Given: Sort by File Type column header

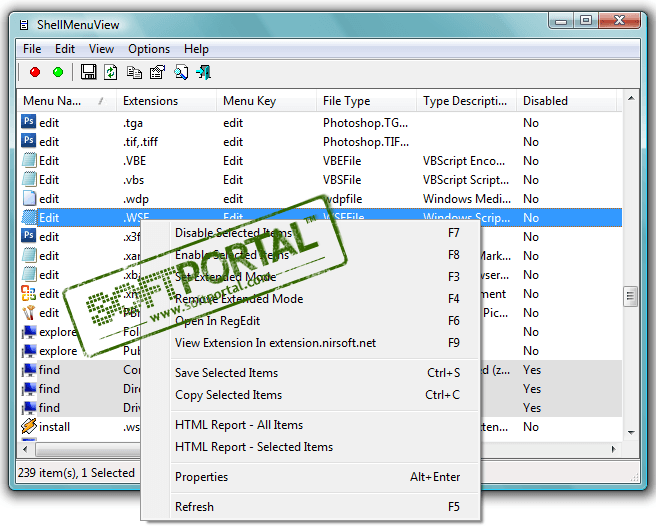Looking at the screenshot, I should coord(366,101).
